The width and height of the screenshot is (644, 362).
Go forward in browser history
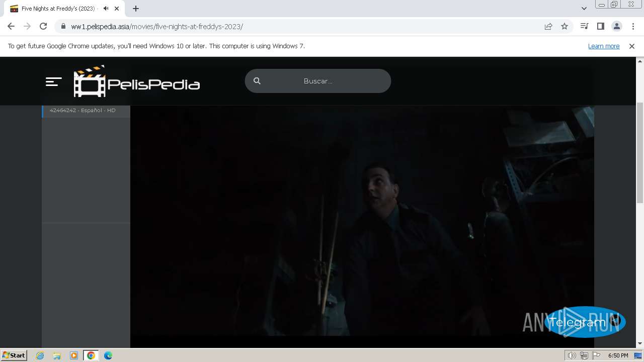[27, 26]
